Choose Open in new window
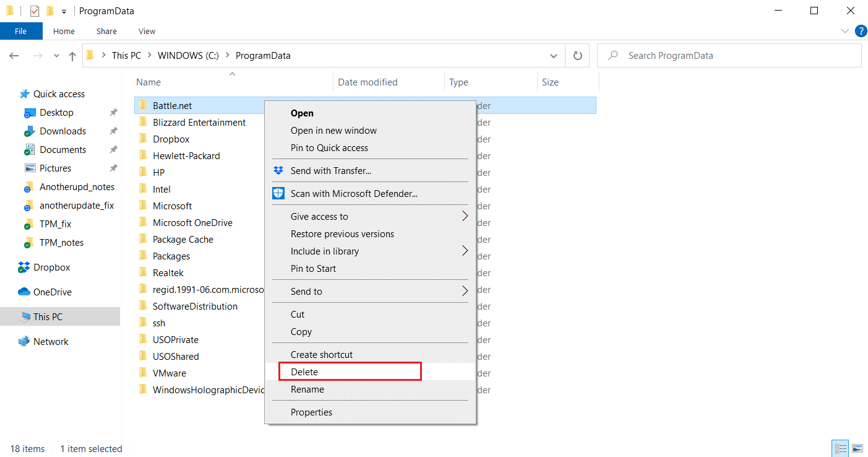Viewport: 868px width, 457px height. click(370, 131)
